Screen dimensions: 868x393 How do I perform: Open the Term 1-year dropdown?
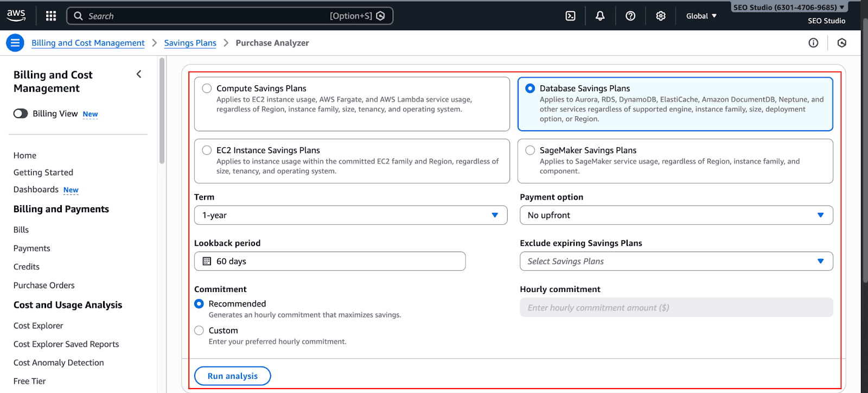(350, 215)
